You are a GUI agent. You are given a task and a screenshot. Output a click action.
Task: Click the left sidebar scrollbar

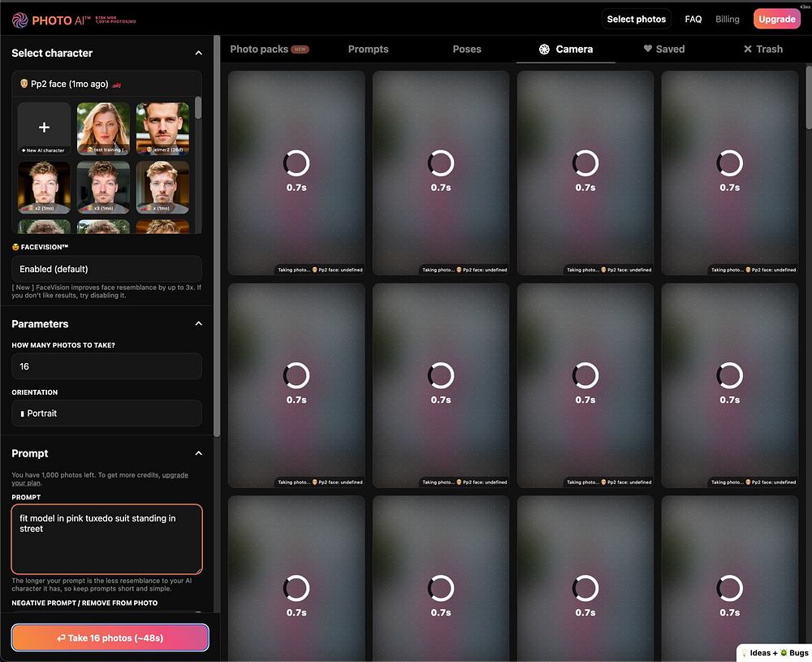click(217, 236)
